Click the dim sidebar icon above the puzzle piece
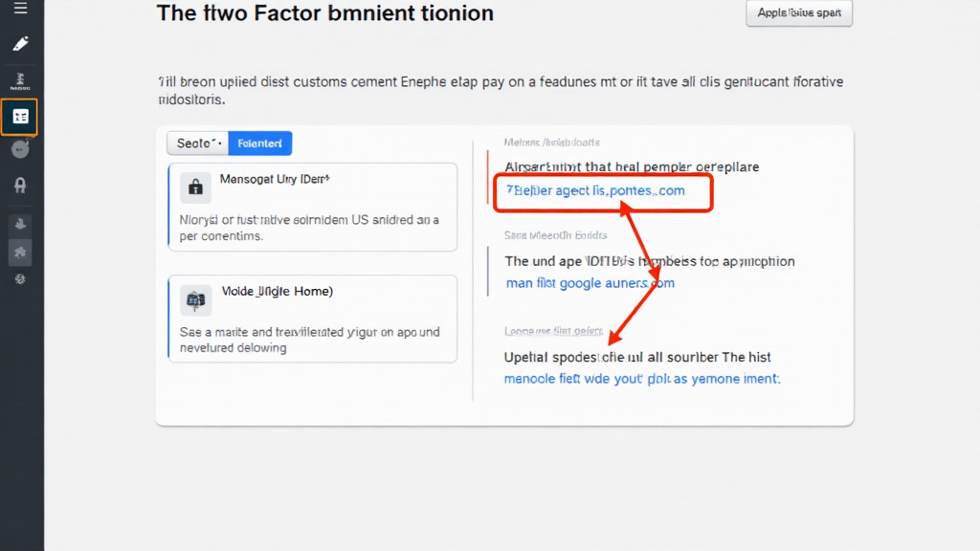 20,223
